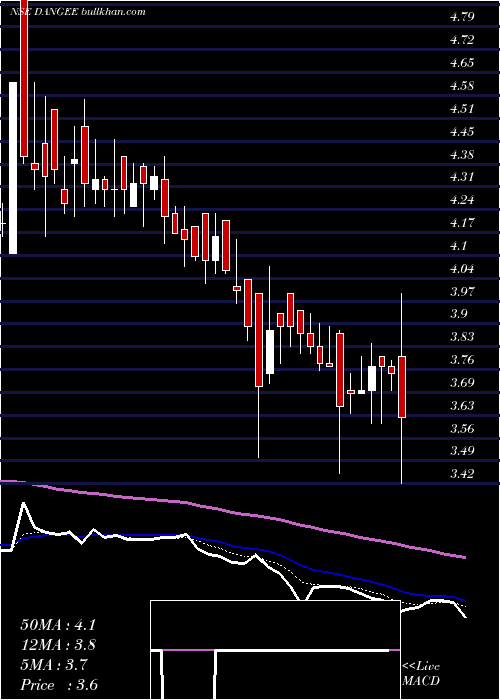Click the 3.49 price axis label
Screen dimensions: 500x700
462,450
